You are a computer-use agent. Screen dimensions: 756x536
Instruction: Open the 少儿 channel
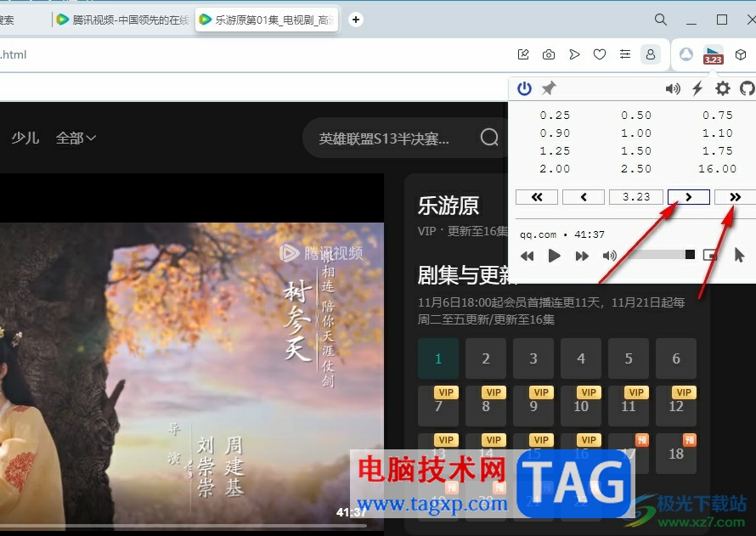pyautogui.click(x=25, y=138)
